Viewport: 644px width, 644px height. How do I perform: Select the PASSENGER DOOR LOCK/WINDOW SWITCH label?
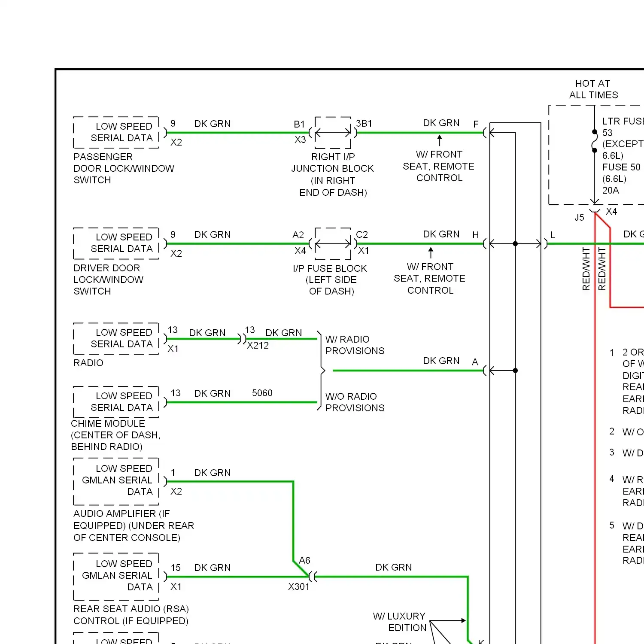point(124,168)
